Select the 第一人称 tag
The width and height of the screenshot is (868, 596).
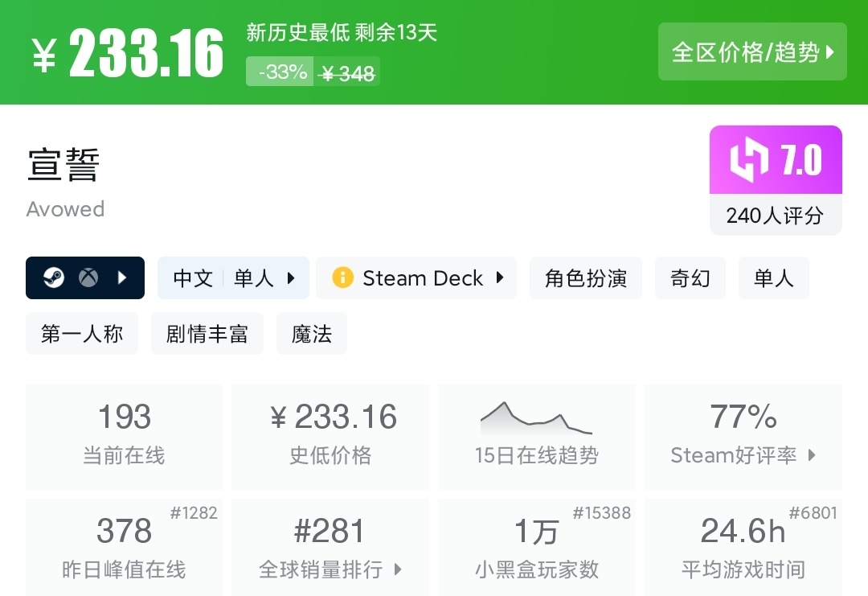pyautogui.click(x=82, y=334)
